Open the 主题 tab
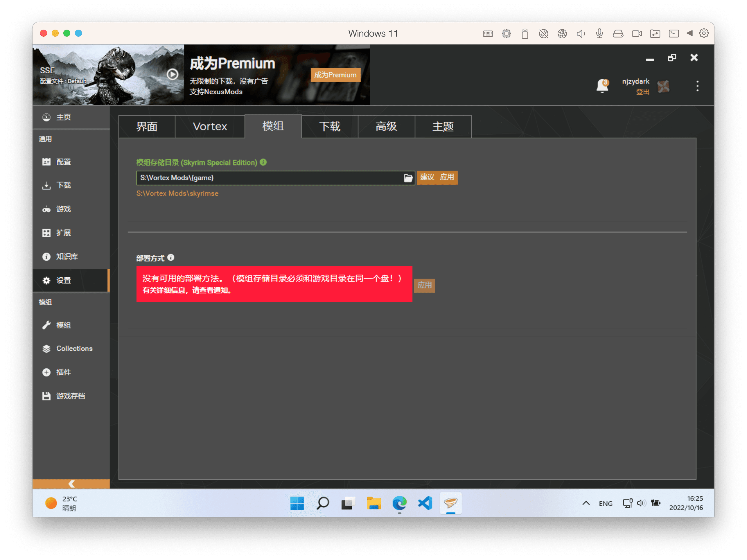The height and width of the screenshot is (560, 747). pyautogui.click(x=443, y=126)
